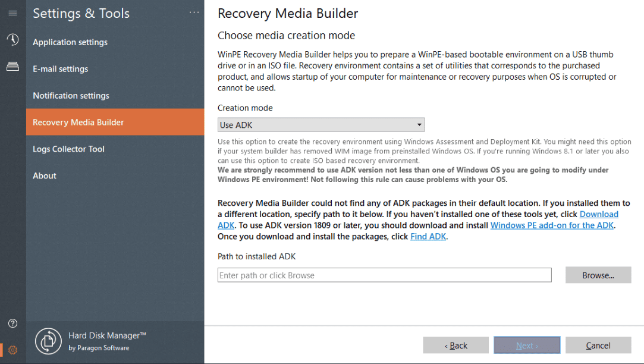Go to Notification settings
This screenshot has width=644, height=364.
point(115,95)
